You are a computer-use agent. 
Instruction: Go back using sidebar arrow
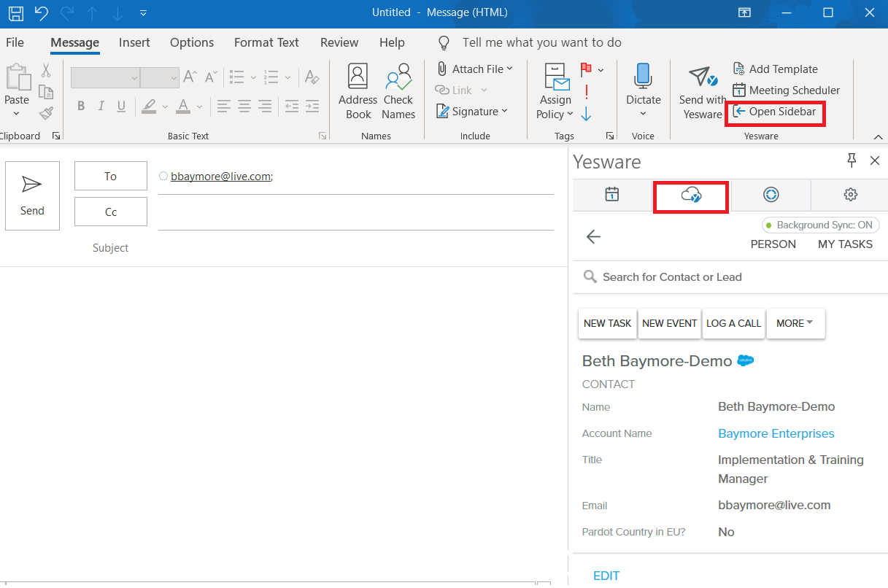pyautogui.click(x=593, y=236)
